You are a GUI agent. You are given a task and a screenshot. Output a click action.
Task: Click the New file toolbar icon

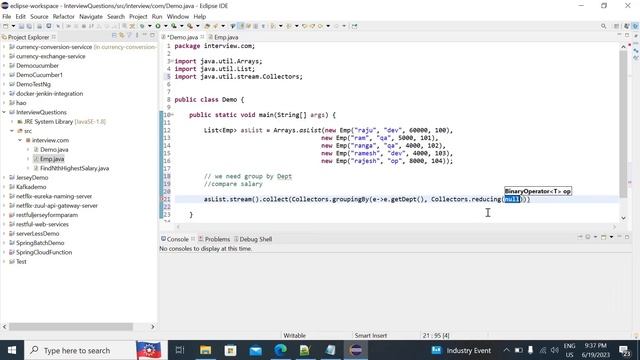click(6, 26)
